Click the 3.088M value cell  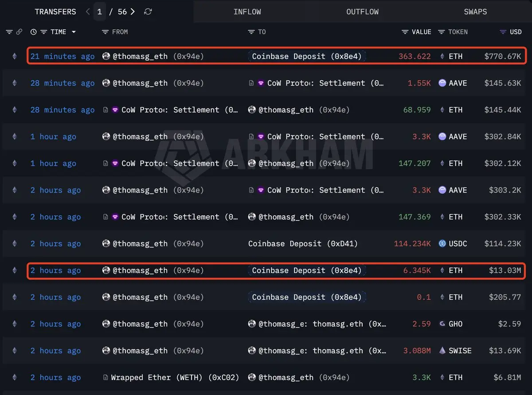pos(417,351)
